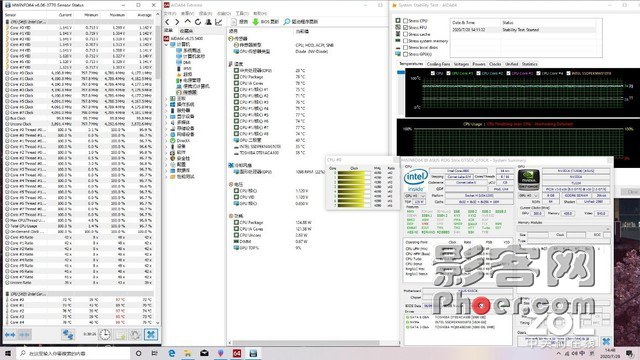640x360 pixels.
Task: Switch to Cooling Fans tab
Action: pyautogui.click(x=438, y=64)
